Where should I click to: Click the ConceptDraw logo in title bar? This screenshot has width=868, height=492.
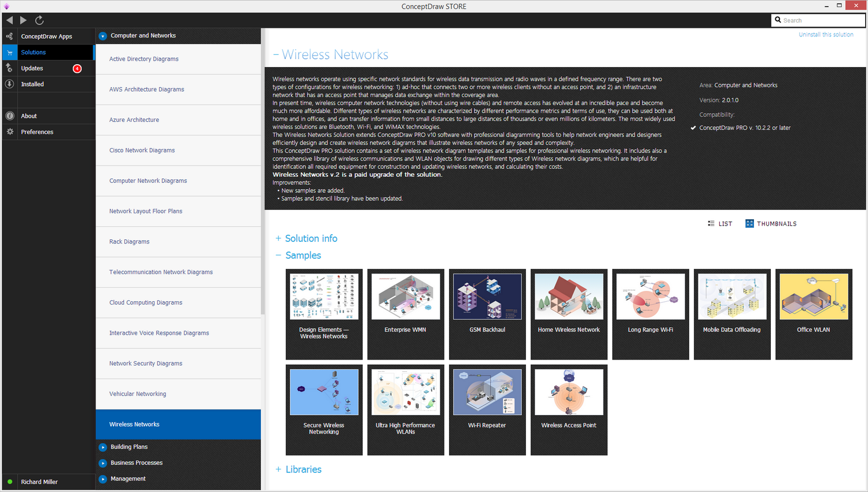(x=6, y=6)
